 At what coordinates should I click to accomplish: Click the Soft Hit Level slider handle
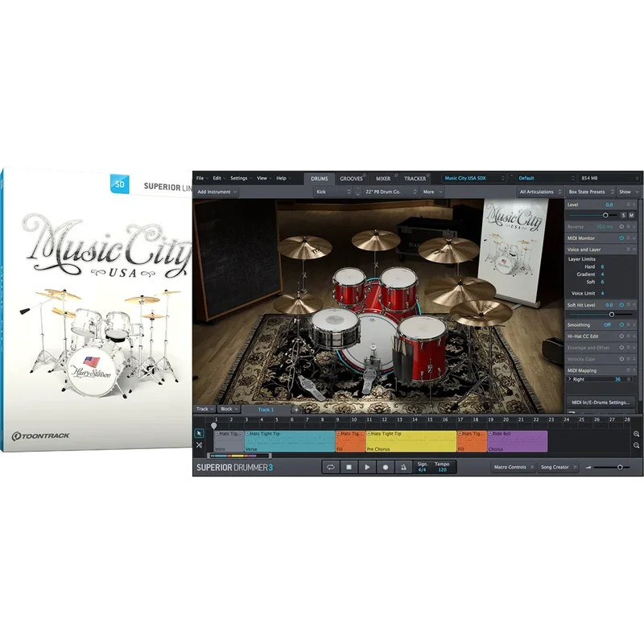(612, 314)
